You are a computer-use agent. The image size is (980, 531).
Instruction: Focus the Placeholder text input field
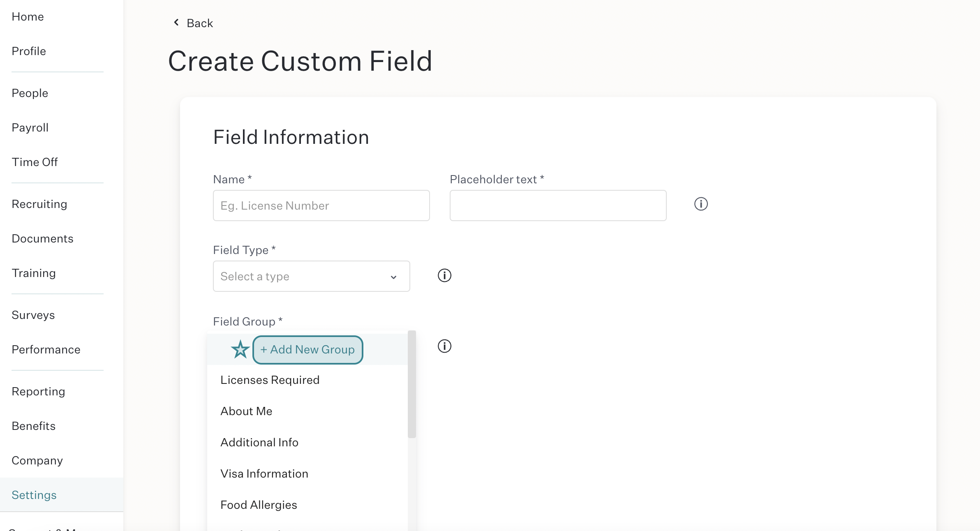pyautogui.click(x=558, y=205)
